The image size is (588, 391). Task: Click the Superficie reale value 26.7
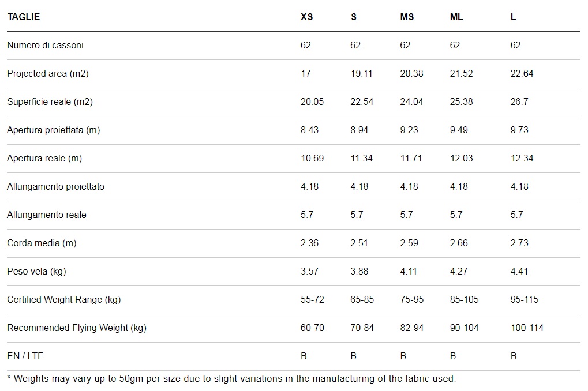[519, 101]
